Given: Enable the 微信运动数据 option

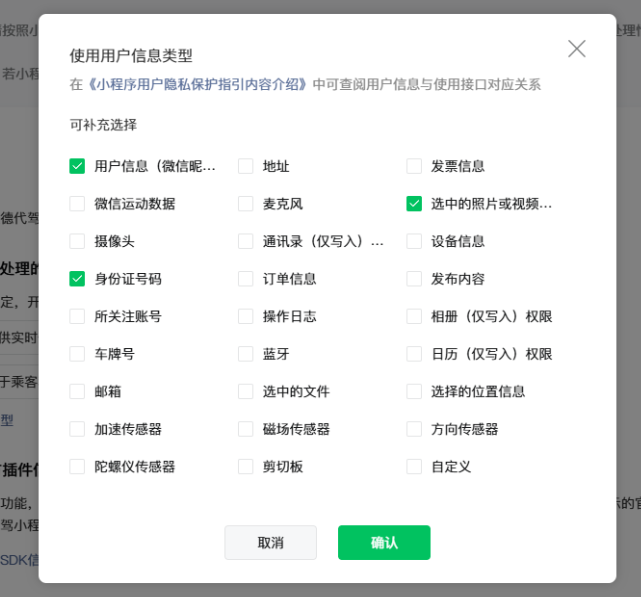Looking at the screenshot, I should tap(77, 204).
